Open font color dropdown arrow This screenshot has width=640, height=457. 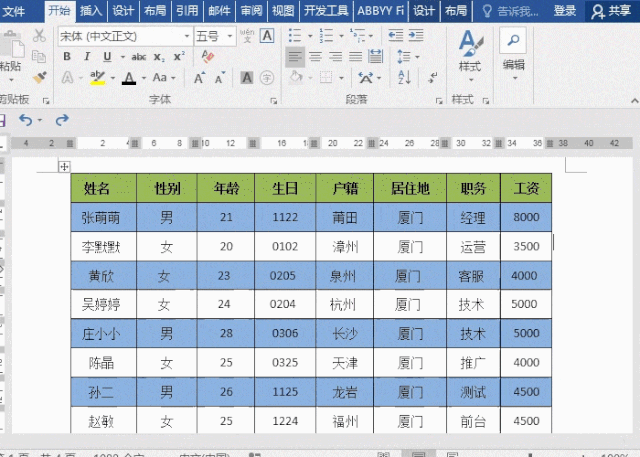coord(144,78)
